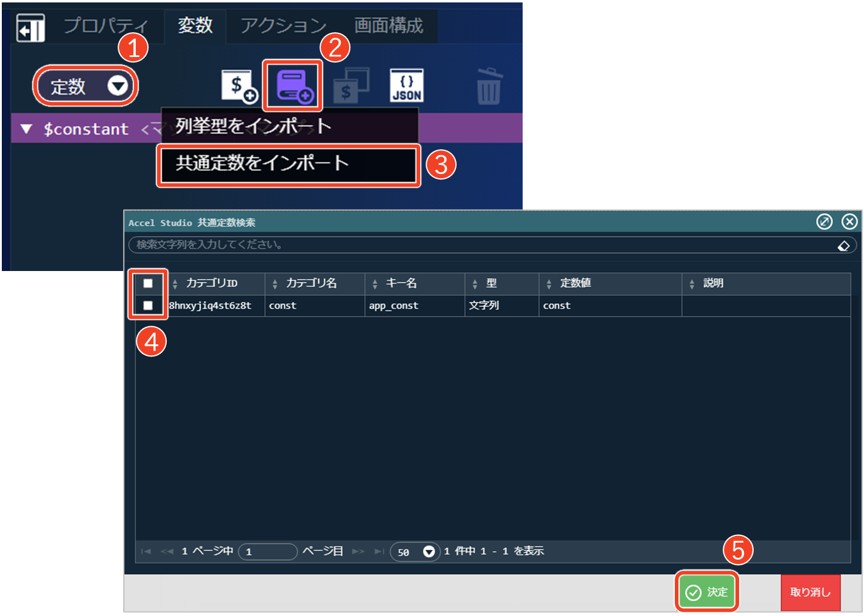Click the trash delete icon

(x=489, y=86)
